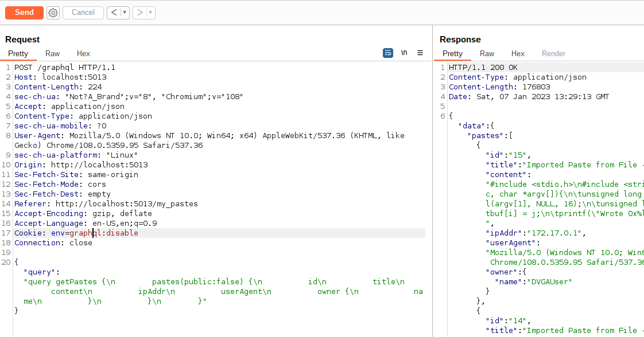Open the Request editor hamburger menu
This screenshot has width=644, height=337.
click(x=420, y=53)
